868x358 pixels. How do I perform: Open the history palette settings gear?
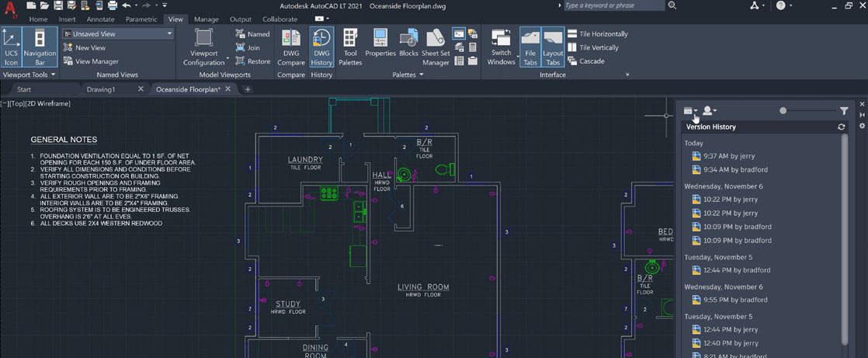[862, 126]
